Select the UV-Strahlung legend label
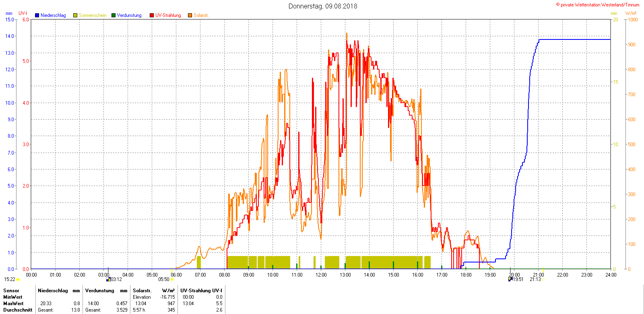The width and height of the screenshot is (644, 314). [x=168, y=15]
